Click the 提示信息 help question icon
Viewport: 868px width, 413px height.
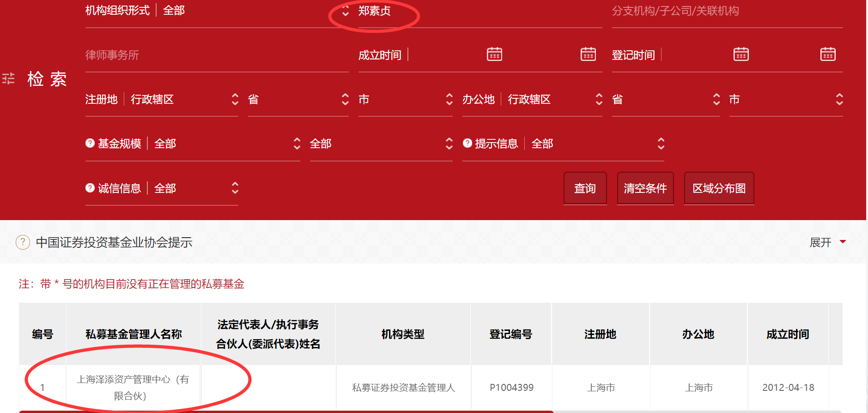(467, 144)
